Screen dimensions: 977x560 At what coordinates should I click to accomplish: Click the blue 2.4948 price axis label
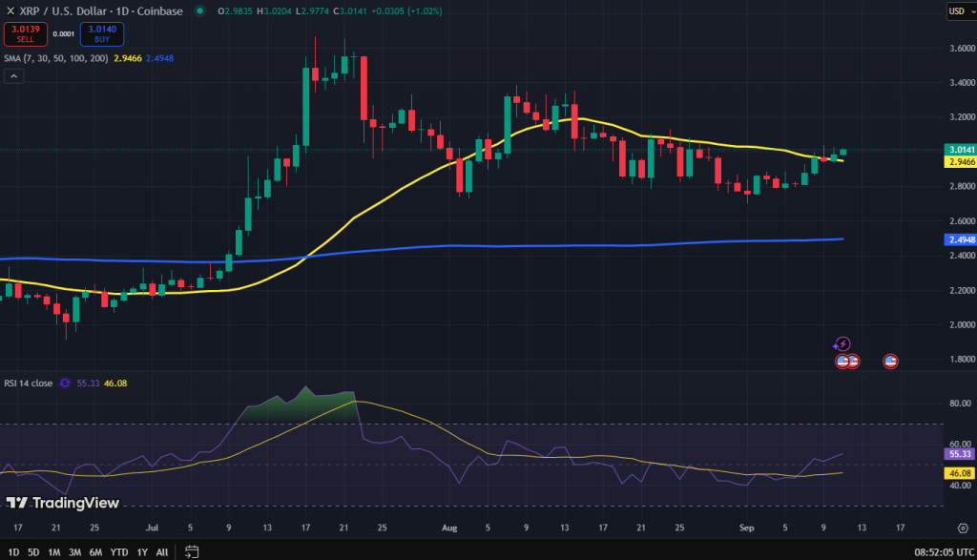pyautogui.click(x=961, y=239)
